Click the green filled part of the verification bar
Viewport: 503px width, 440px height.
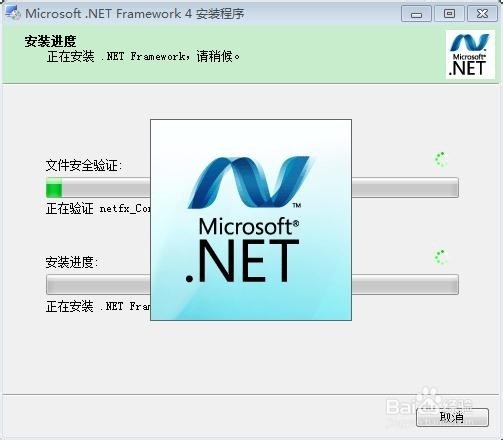(x=54, y=188)
